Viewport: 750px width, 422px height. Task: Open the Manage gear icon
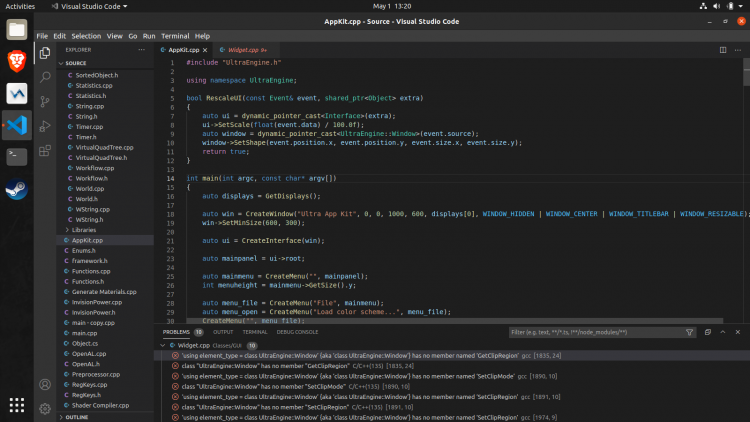[45, 409]
